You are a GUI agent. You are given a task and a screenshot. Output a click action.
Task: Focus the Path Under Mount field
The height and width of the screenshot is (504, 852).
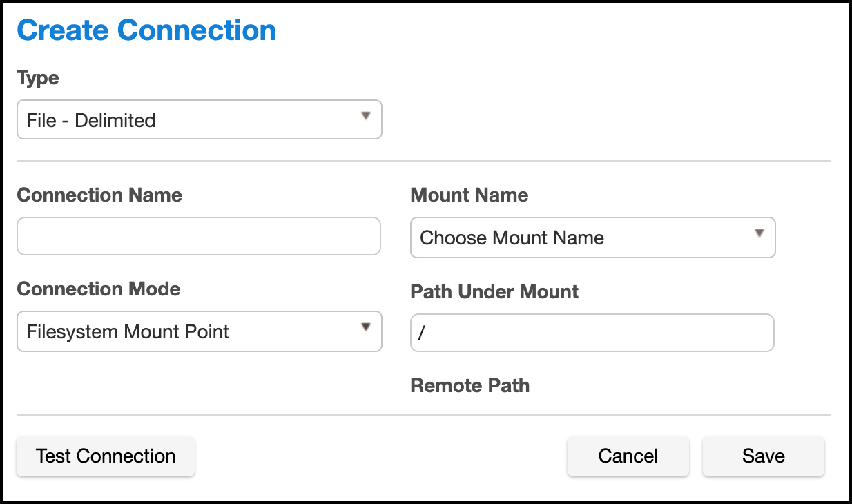pos(592,333)
